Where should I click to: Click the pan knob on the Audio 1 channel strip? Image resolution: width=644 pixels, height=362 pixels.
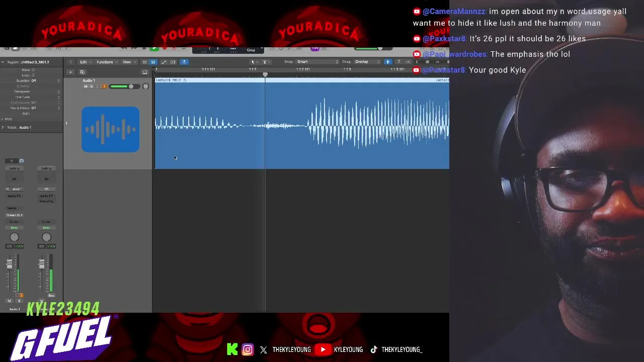tap(14, 237)
